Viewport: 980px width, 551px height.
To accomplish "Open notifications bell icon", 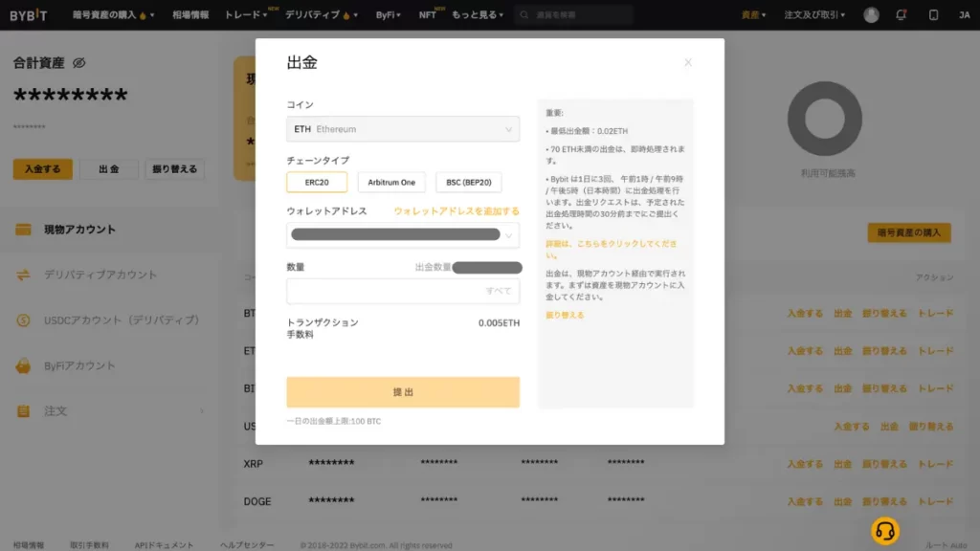I will 902,15.
